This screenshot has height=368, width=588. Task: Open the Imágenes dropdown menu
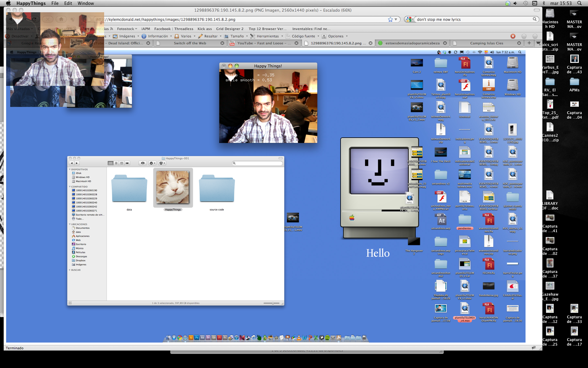coord(127,36)
